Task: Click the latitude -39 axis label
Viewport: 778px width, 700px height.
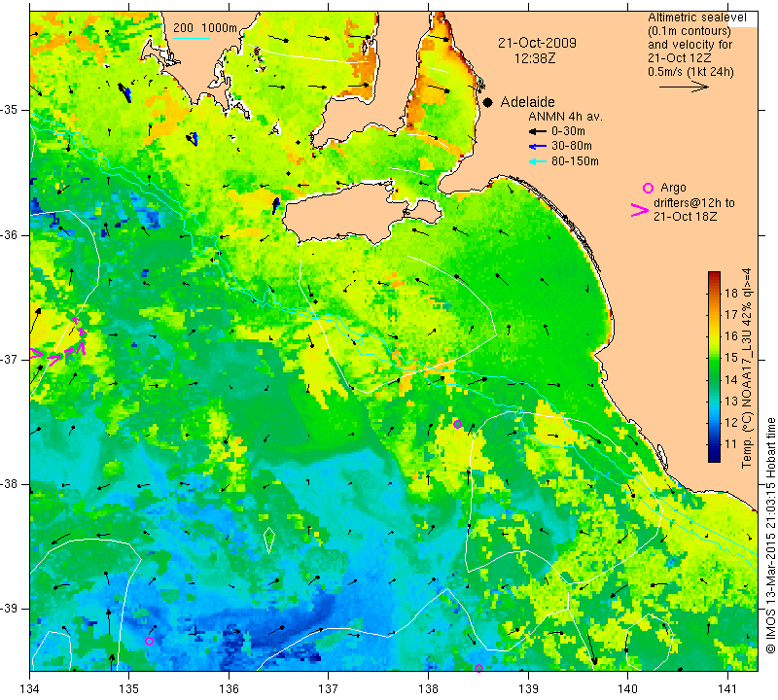Action: coord(10,609)
